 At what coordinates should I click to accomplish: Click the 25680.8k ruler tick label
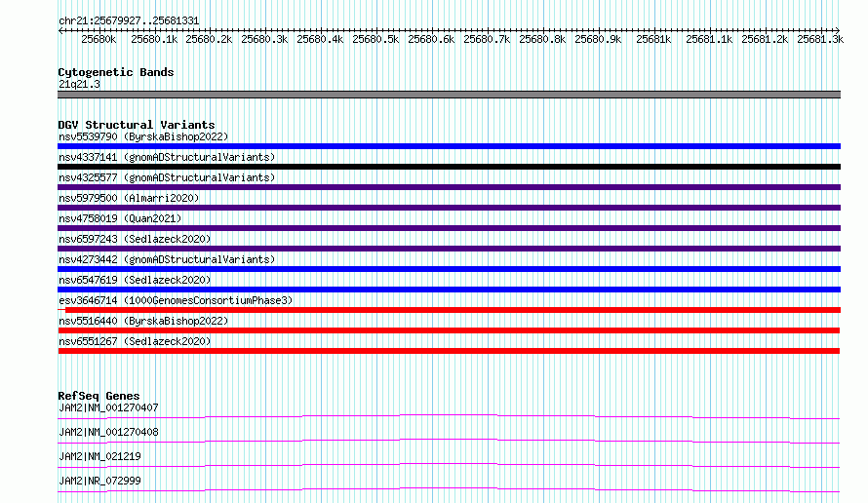coord(542,39)
